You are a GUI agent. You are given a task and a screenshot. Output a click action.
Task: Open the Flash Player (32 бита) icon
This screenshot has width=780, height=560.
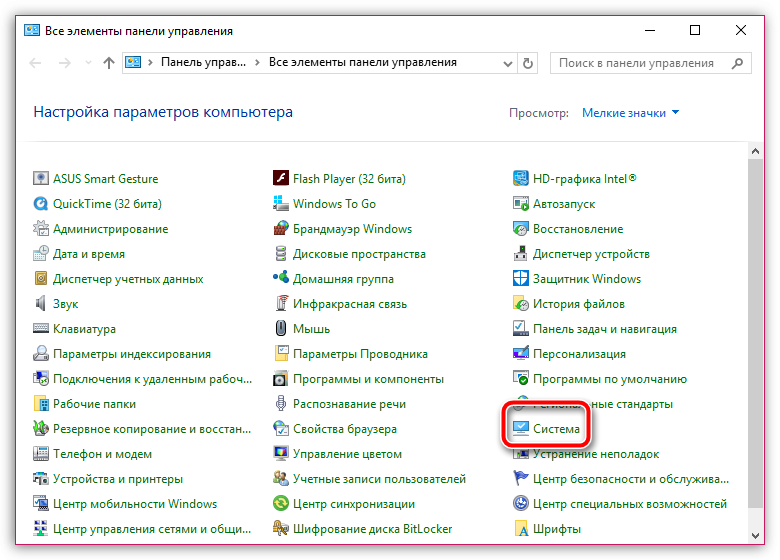point(281,179)
